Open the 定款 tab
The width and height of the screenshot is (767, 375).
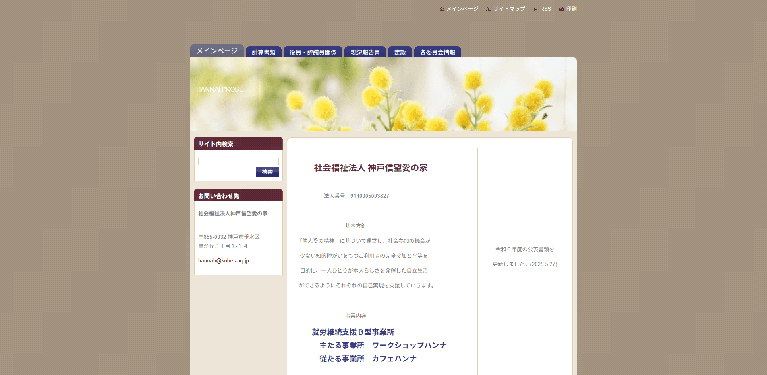pyautogui.click(x=400, y=52)
